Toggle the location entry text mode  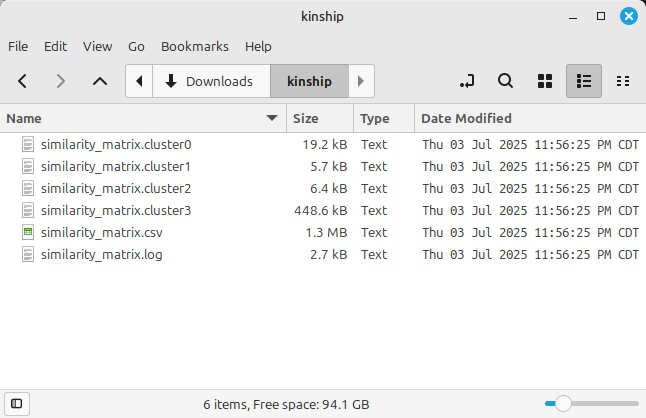(x=466, y=81)
